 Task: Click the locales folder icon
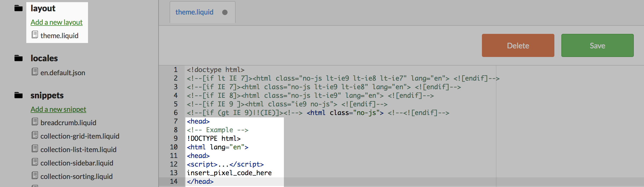19,58
